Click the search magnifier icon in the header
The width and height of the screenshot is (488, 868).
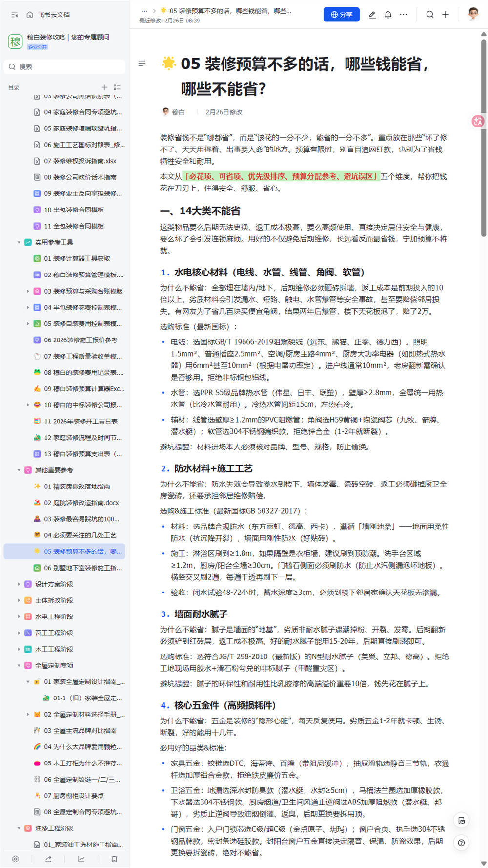click(430, 15)
